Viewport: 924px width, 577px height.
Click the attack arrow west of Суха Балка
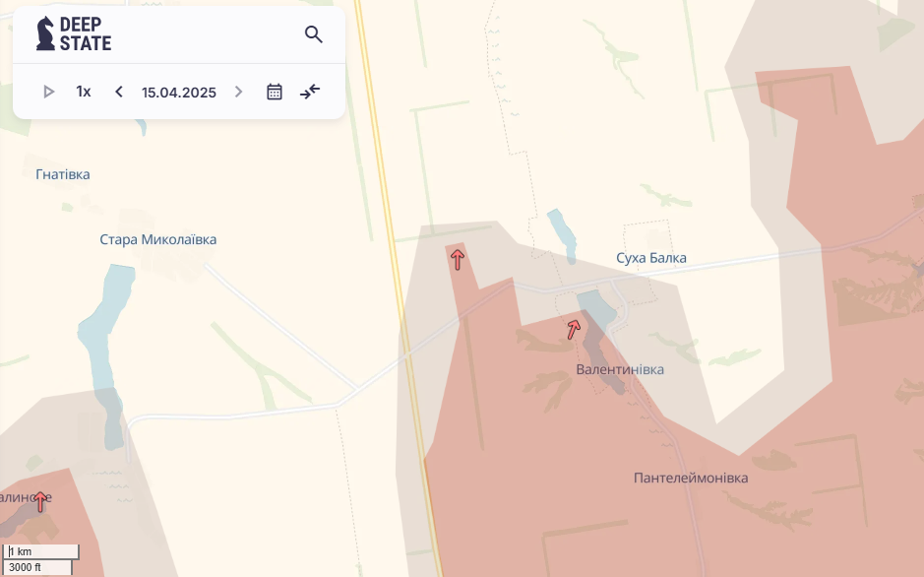pyautogui.click(x=458, y=259)
